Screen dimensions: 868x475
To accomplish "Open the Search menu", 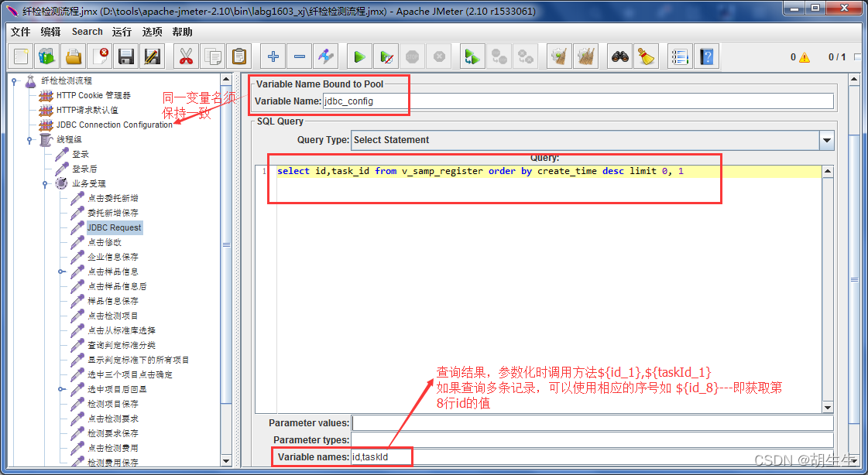I will click(x=87, y=32).
